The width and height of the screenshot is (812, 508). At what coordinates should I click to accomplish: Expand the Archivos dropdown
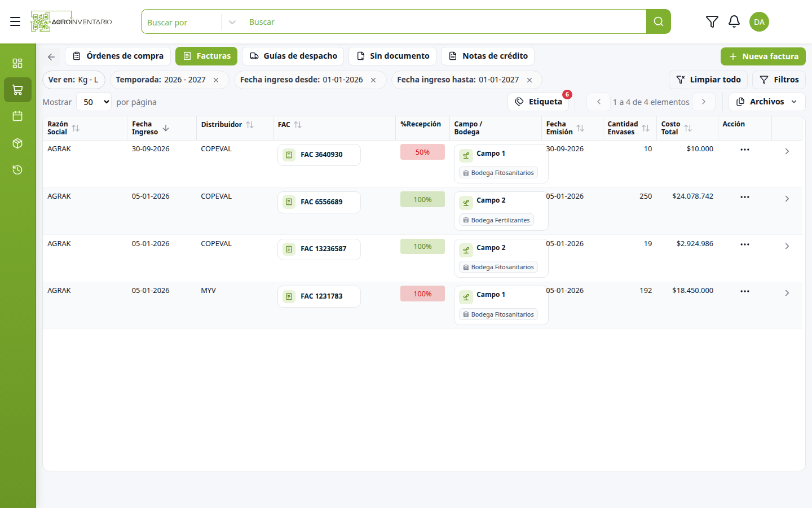[x=767, y=102]
